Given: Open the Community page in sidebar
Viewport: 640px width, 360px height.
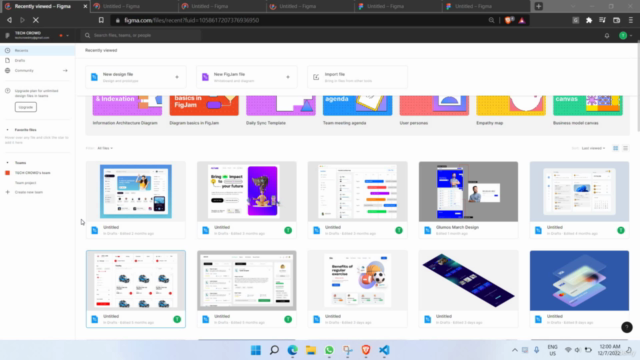Looking at the screenshot, I should tap(24, 71).
